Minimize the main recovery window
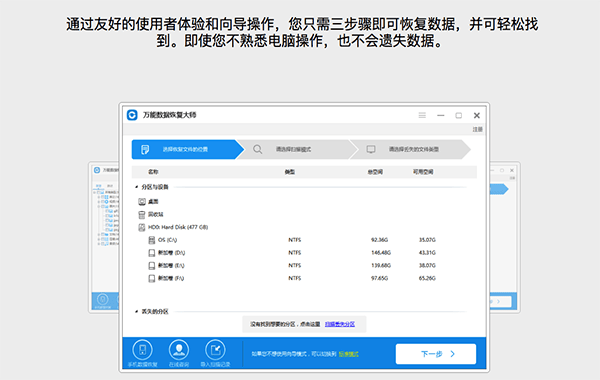Image resolution: width=600 pixels, height=380 pixels. click(441, 115)
